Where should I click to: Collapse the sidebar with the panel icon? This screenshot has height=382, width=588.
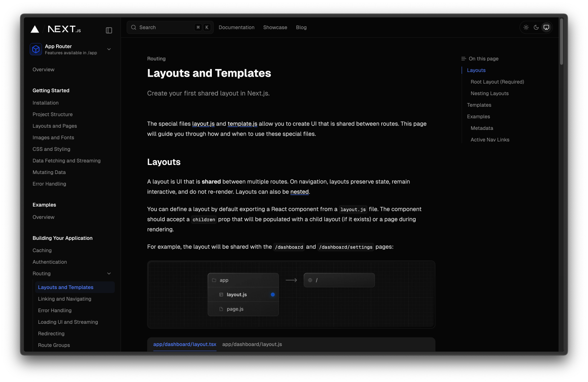pos(109,30)
